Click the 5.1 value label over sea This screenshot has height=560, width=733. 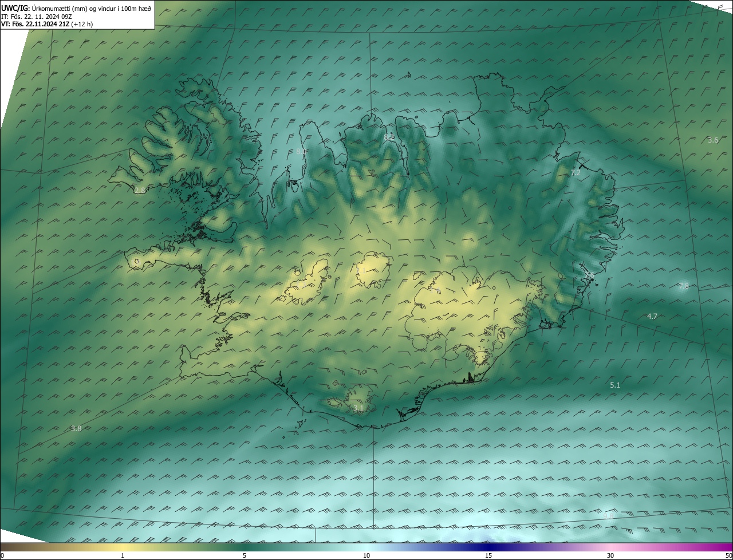[615, 385]
